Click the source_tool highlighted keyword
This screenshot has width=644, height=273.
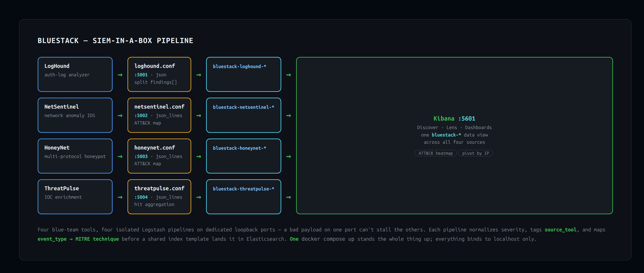(561, 230)
